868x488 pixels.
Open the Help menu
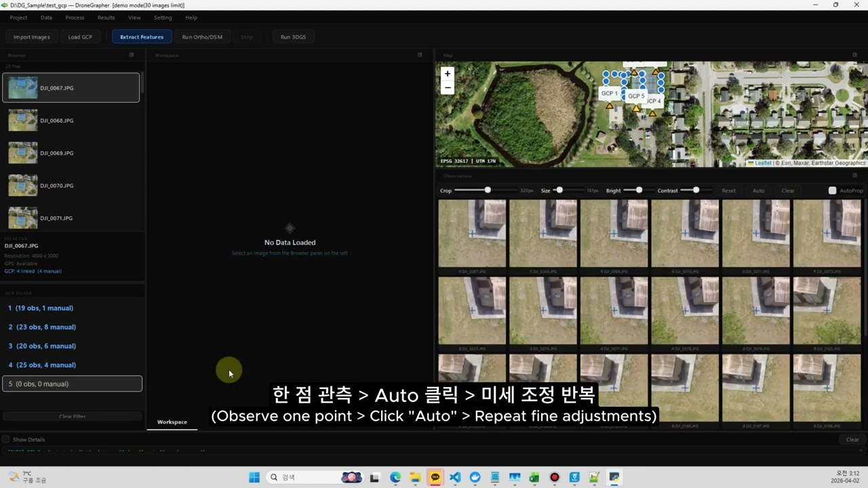tap(191, 18)
